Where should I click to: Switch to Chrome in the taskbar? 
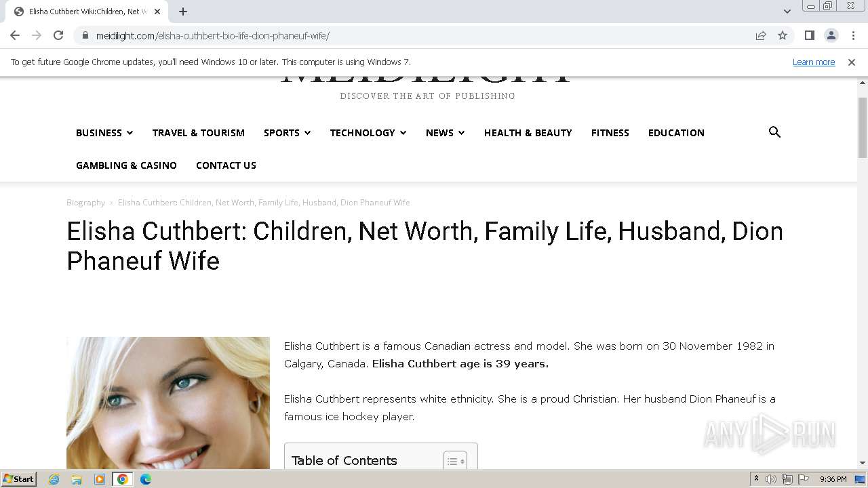(123, 479)
